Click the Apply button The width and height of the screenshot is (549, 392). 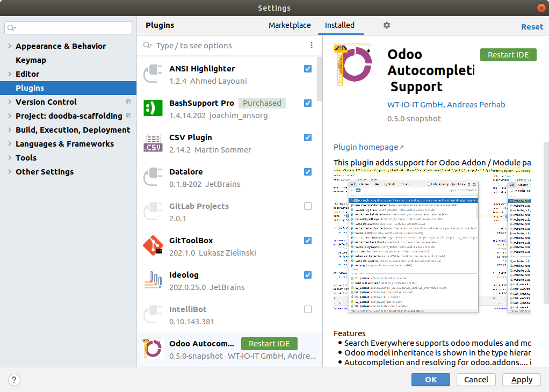click(522, 380)
